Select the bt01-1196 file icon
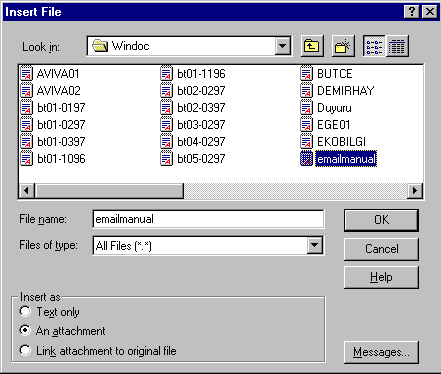 167,74
